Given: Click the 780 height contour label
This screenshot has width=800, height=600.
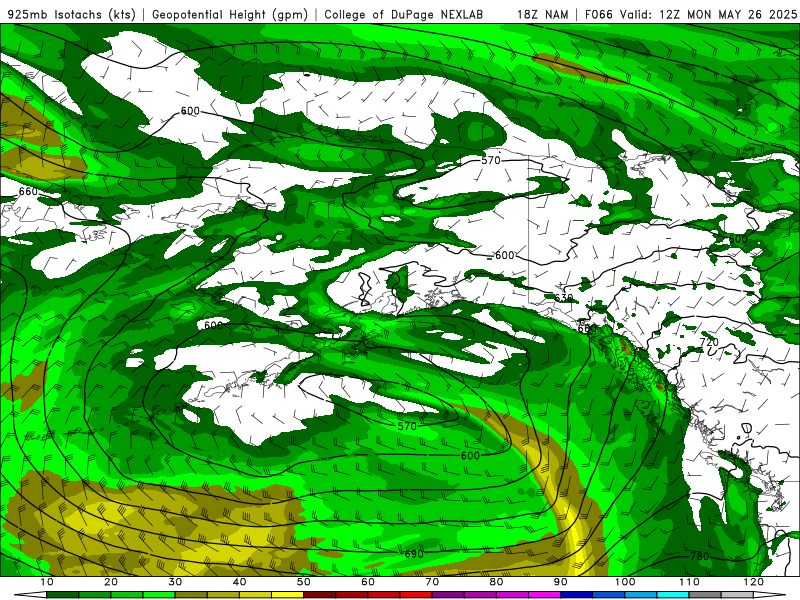Looking at the screenshot, I should coord(699,556).
